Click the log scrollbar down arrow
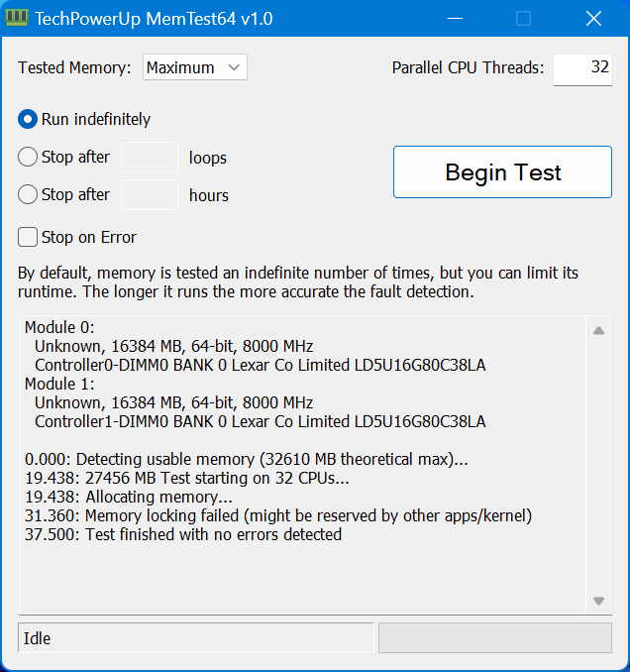Viewport: 630px width, 672px height. tap(598, 601)
